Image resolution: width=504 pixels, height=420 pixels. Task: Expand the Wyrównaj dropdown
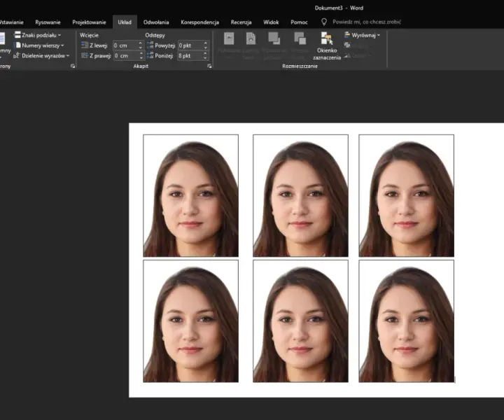(x=362, y=35)
